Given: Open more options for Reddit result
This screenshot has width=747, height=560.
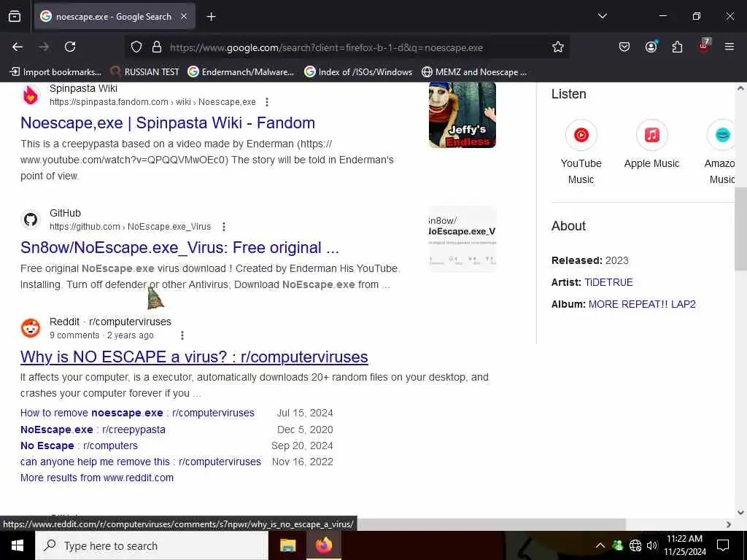Looking at the screenshot, I should click(182, 335).
